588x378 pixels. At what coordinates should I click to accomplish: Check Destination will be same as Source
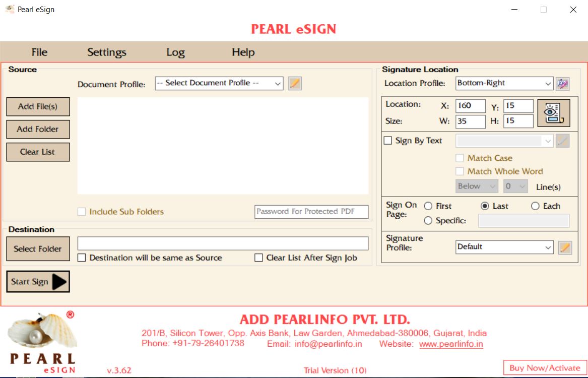tap(82, 258)
